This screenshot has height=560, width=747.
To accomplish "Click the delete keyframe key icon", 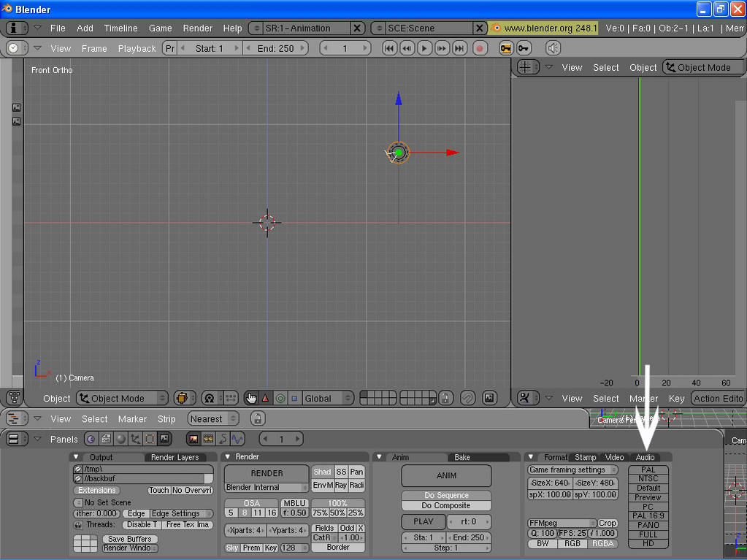I will (523, 48).
